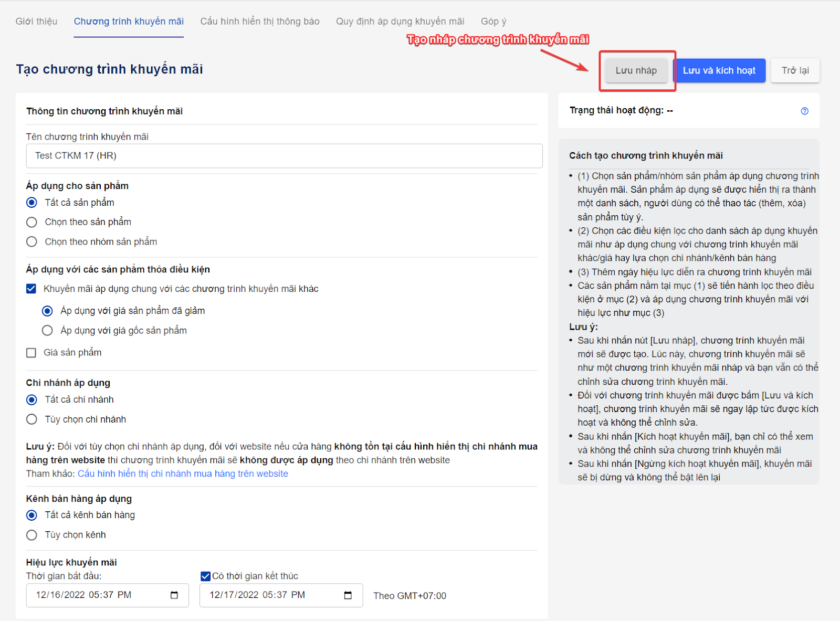
Task: Select 'Tùy chọn chi nhánh' radio button
Action: (32, 419)
